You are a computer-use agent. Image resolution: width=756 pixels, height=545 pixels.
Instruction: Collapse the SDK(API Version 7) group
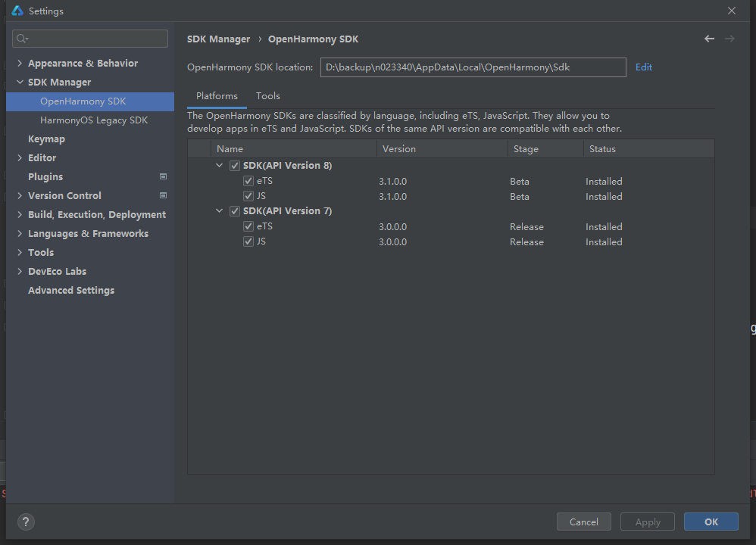pyautogui.click(x=220, y=210)
